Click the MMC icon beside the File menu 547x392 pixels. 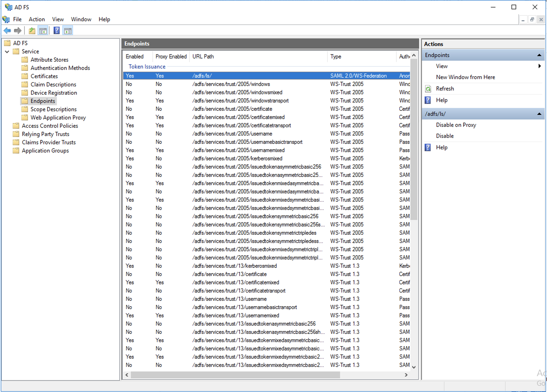tap(6, 19)
